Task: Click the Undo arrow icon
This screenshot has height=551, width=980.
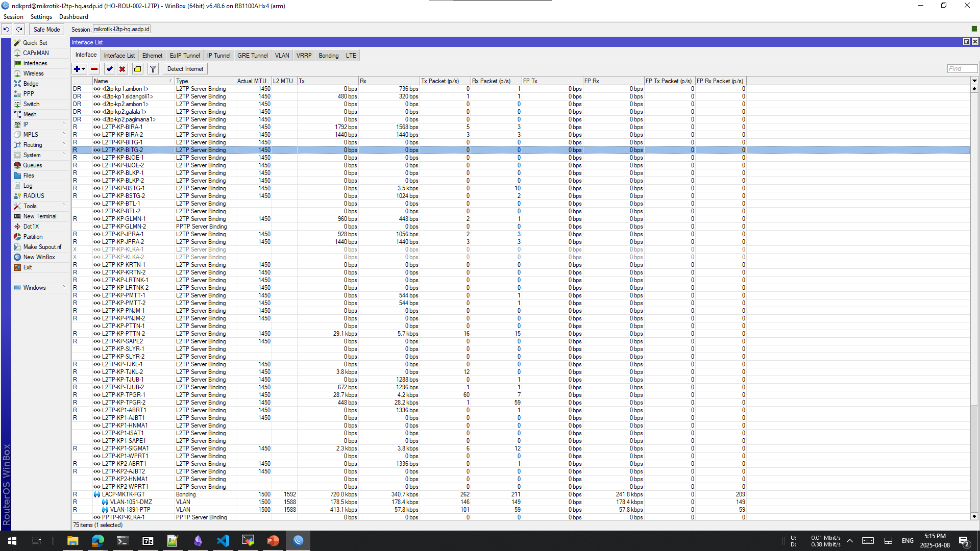Action: tap(6, 29)
